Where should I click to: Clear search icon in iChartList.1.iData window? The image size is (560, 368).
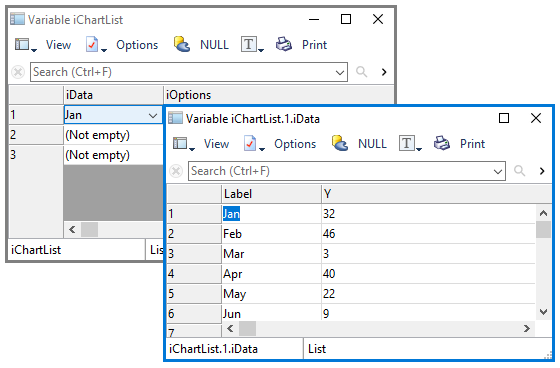pos(176,171)
